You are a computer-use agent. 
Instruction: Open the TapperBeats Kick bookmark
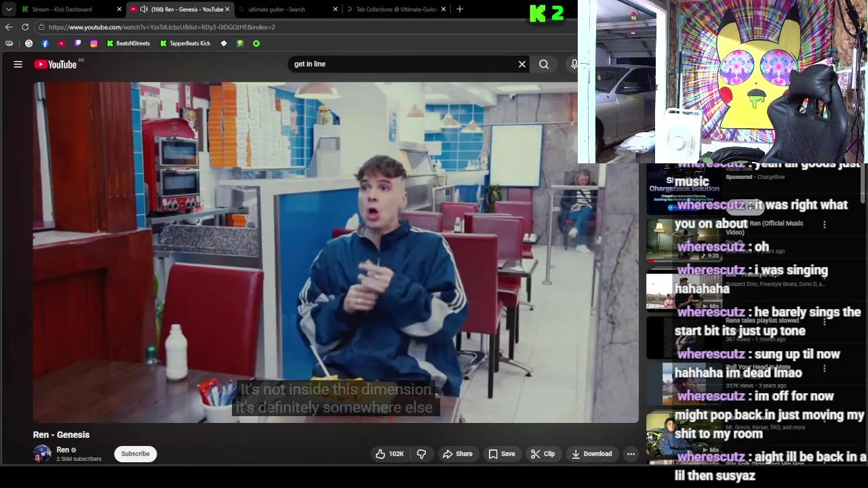185,43
